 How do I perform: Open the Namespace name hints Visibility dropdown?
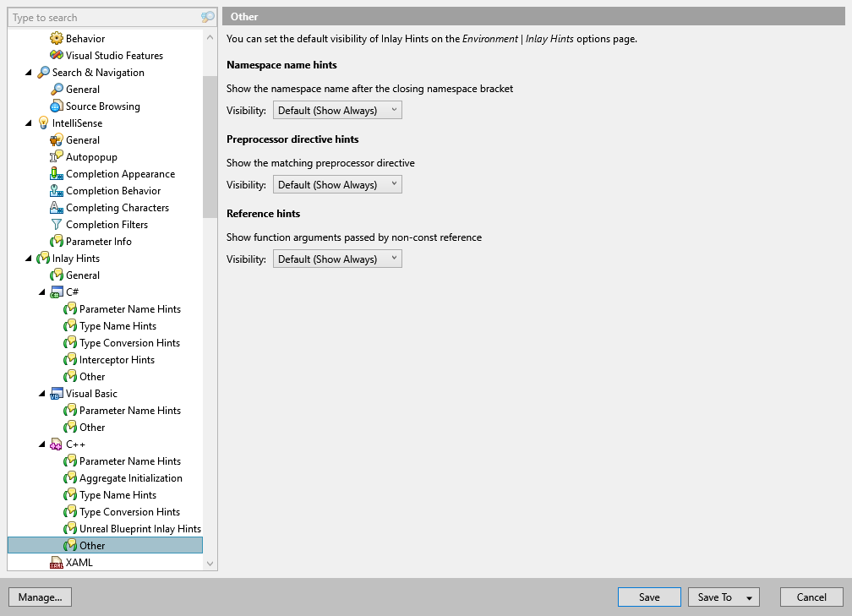point(336,109)
